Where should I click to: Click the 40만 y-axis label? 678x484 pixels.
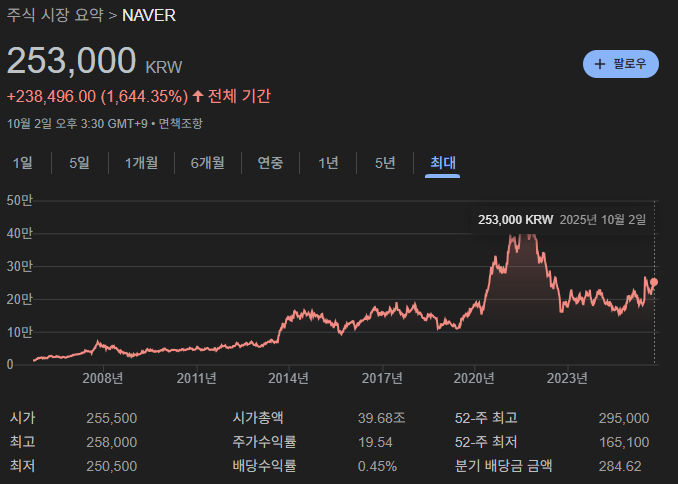pos(20,234)
